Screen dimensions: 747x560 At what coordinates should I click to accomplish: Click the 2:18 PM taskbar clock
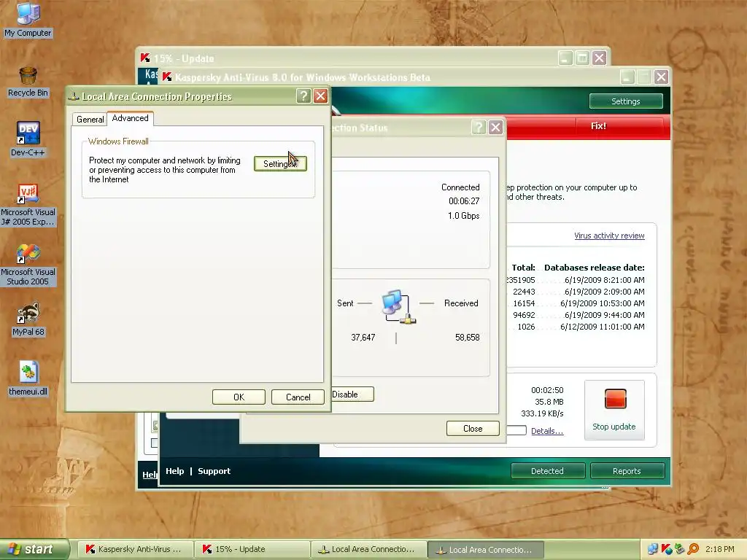[x=719, y=549]
